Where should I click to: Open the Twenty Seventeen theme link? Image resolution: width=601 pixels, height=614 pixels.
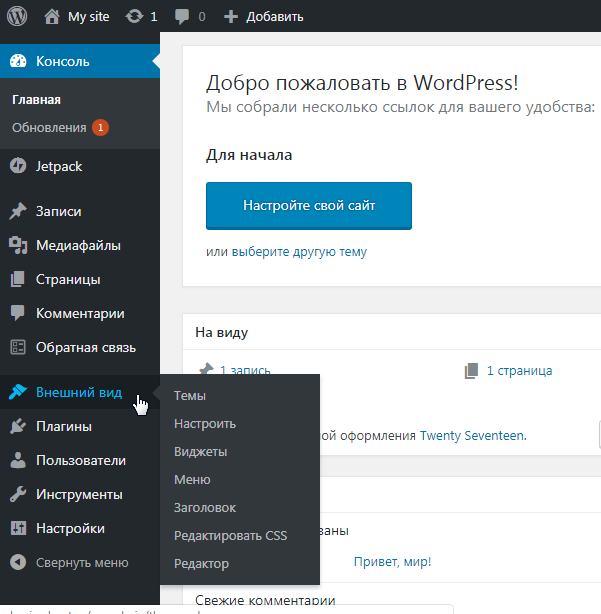coord(473,435)
